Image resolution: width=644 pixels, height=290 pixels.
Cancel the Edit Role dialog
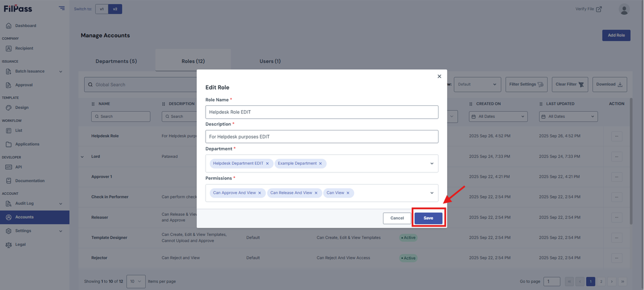point(397,218)
